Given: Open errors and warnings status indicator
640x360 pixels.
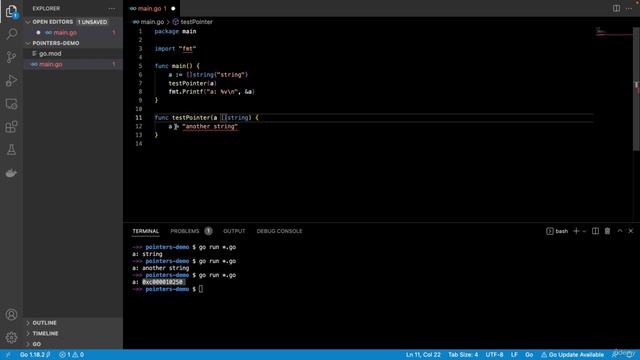Looking at the screenshot, I should tap(72, 355).
